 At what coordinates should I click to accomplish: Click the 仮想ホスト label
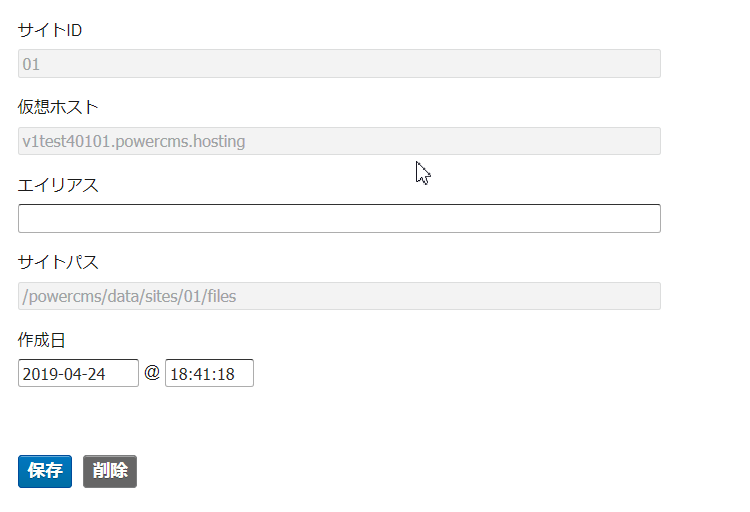pos(58,107)
